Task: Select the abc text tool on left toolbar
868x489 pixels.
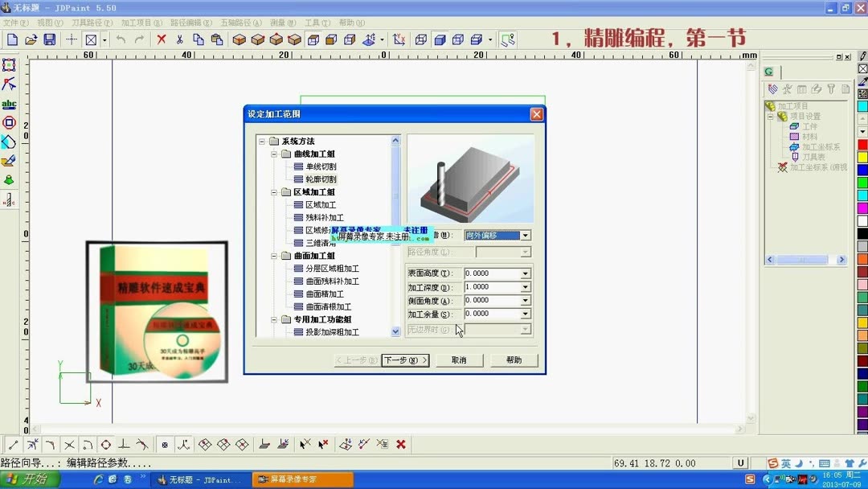Action: click(x=10, y=103)
